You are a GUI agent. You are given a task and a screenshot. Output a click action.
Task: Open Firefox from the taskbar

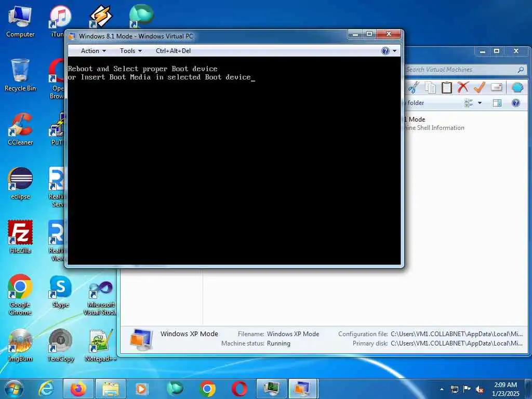pyautogui.click(x=78, y=389)
